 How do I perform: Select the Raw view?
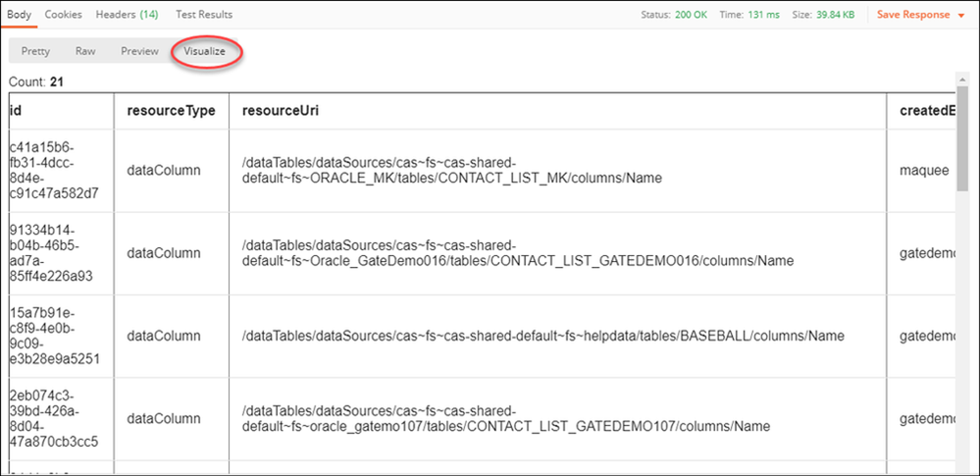(85, 51)
